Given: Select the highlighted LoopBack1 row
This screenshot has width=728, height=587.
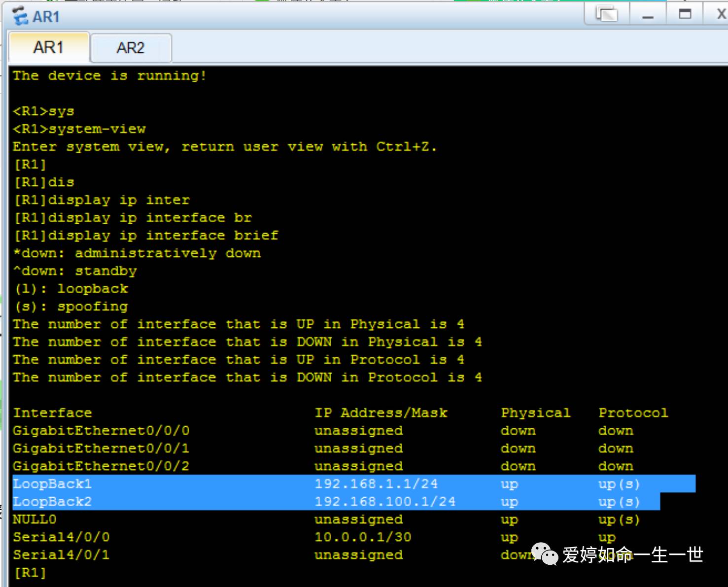Looking at the screenshot, I should tap(53, 484).
